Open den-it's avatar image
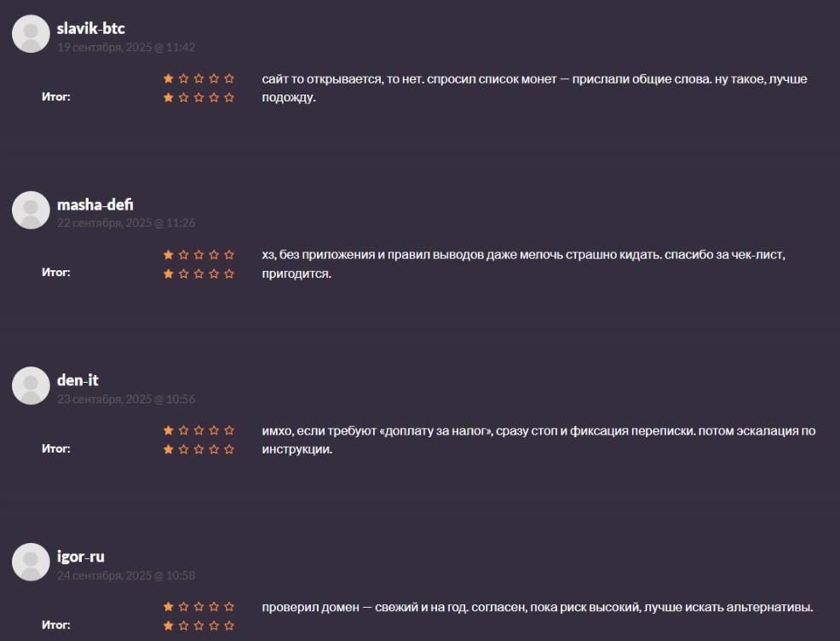 click(x=31, y=385)
